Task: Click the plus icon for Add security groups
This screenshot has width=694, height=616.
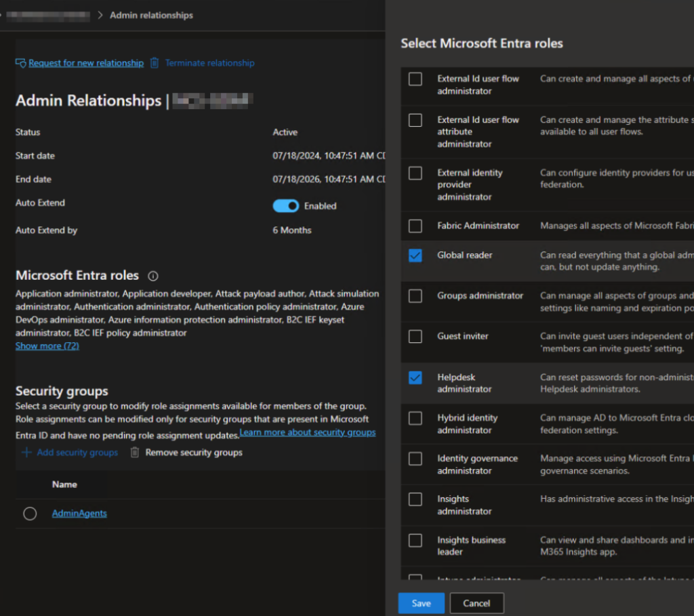Action: [x=26, y=452]
